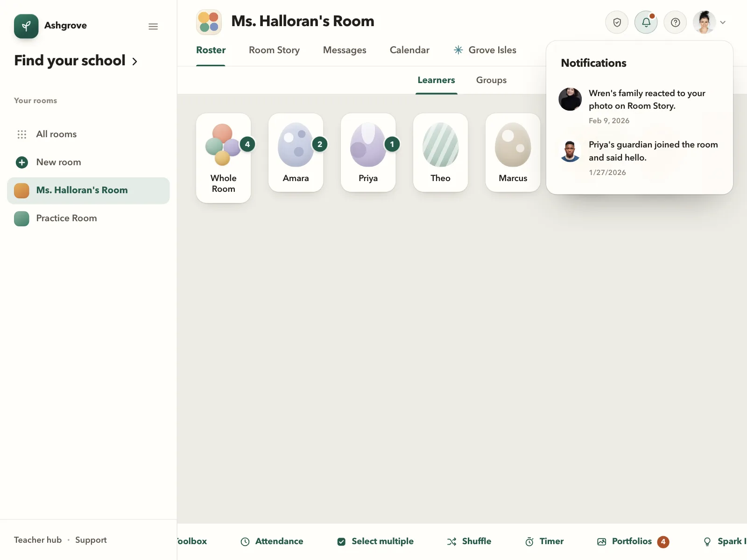Select Theo's learner card
The image size is (747, 560).
tap(440, 153)
